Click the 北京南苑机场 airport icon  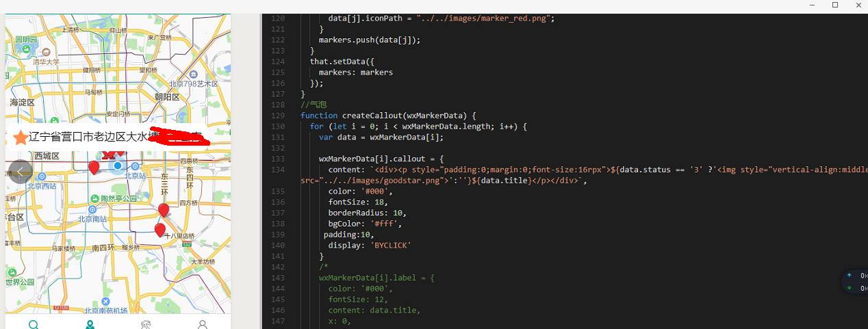tap(105, 302)
